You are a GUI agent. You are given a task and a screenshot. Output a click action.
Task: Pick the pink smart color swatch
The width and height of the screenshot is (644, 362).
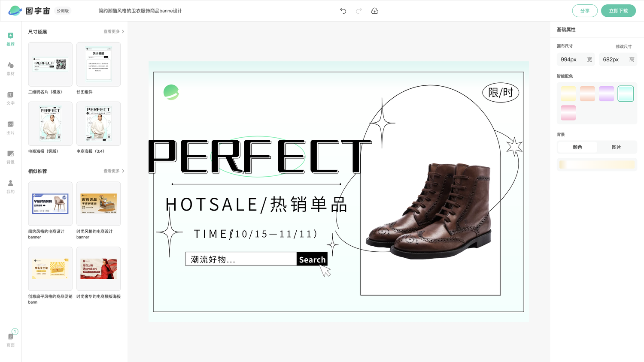tap(568, 113)
